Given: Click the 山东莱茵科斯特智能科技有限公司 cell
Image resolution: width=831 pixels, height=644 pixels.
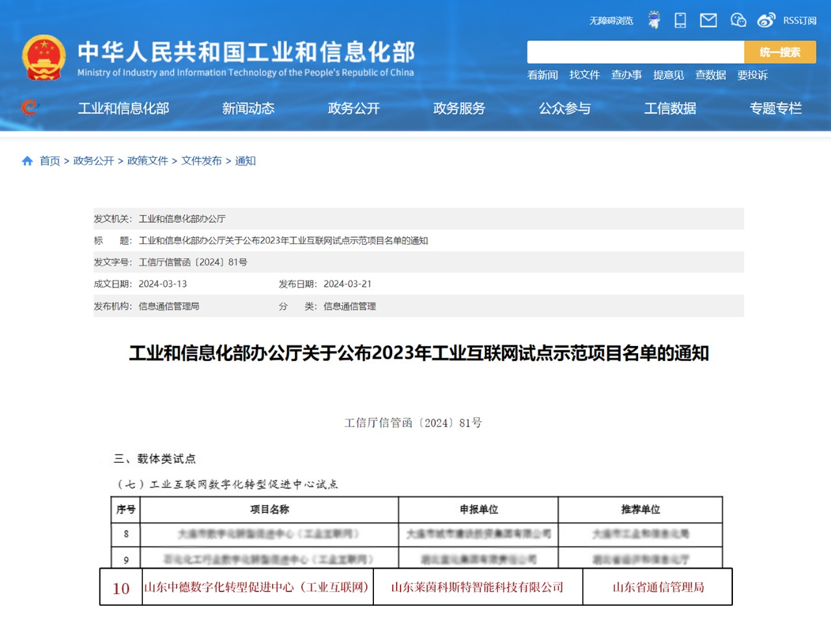Looking at the screenshot, I should tap(478, 587).
